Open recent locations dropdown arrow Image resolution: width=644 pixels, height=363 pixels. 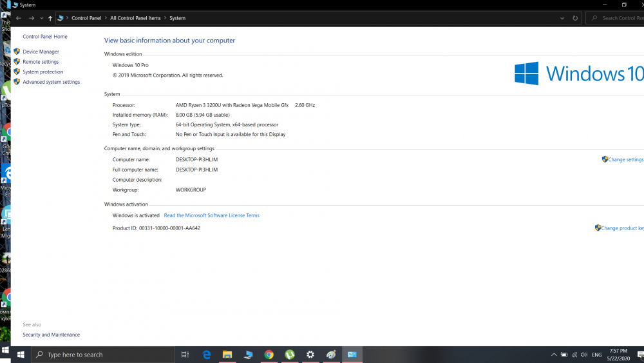[x=41, y=18]
